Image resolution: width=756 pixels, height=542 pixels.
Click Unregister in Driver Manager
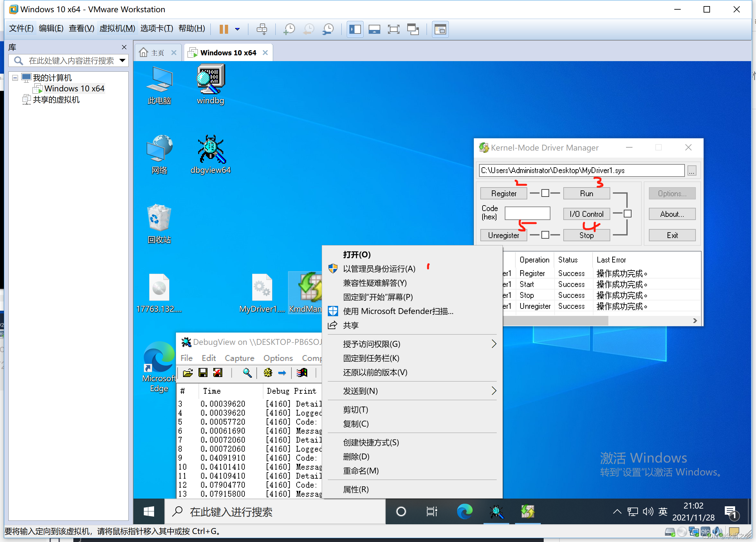[503, 235]
